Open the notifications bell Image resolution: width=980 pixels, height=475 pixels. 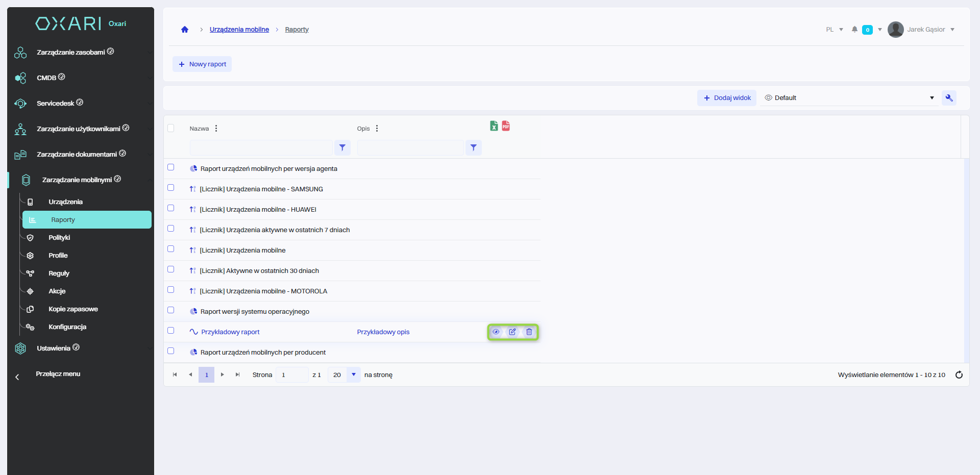pos(854,30)
